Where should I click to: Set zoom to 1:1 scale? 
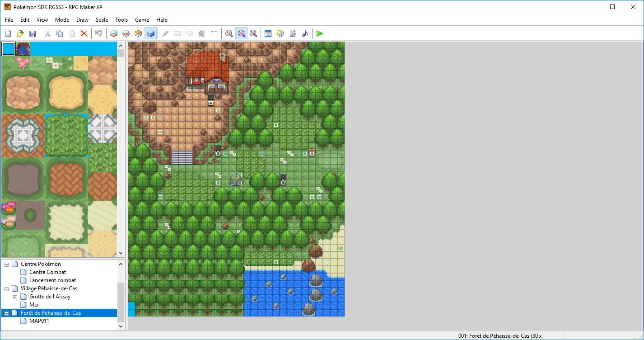click(x=229, y=33)
